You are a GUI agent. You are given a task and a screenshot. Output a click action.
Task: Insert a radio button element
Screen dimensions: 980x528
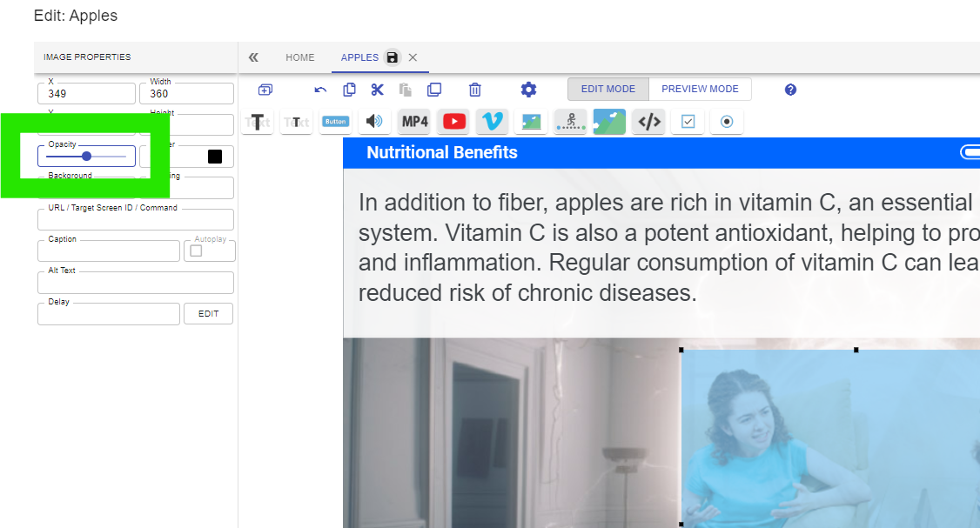click(727, 121)
